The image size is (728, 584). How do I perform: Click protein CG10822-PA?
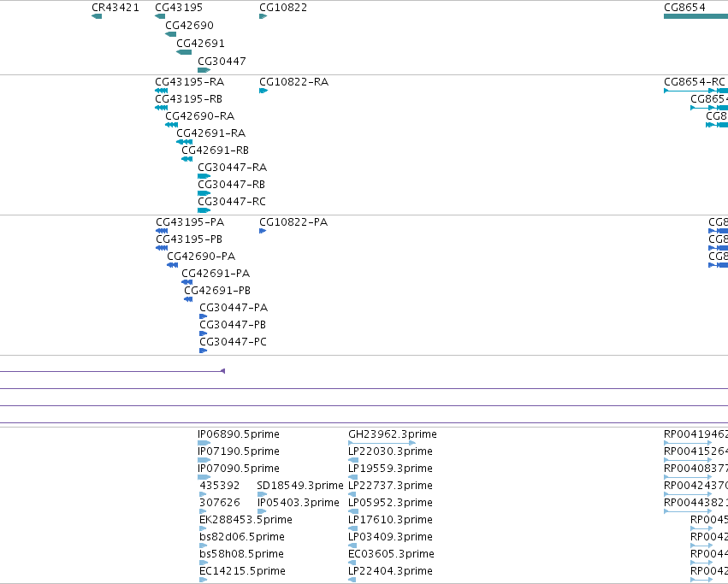pyautogui.click(x=263, y=231)
